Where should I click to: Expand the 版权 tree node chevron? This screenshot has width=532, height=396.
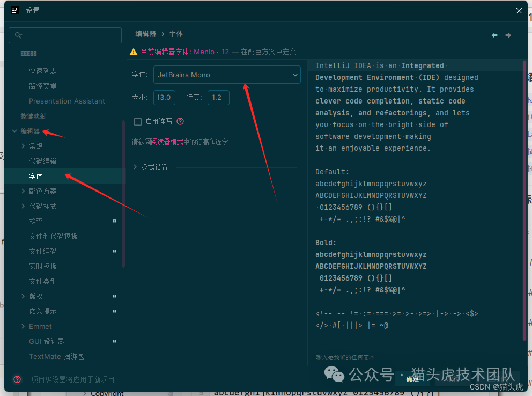coord(23,296)
